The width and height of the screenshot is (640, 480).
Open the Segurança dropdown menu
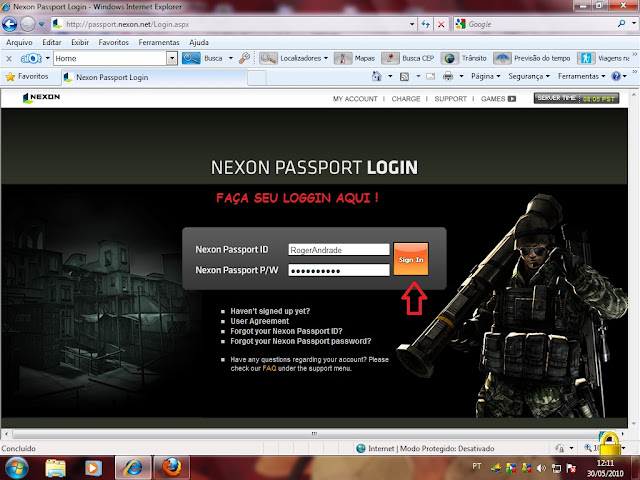529,76
